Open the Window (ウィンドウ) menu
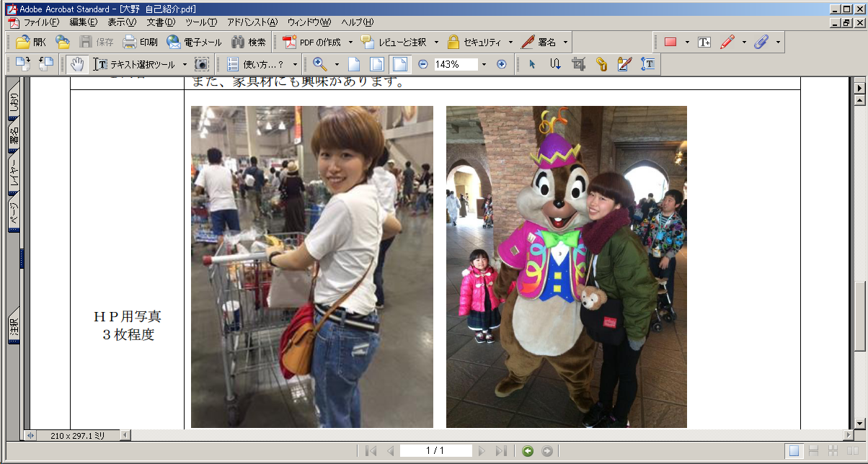Screen dimensions: 868x464 309,22
